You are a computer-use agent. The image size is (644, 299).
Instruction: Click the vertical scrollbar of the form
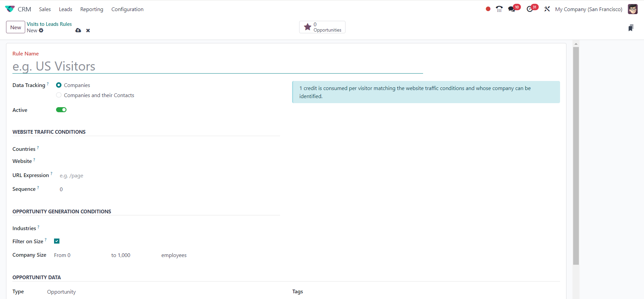[576, 156]
